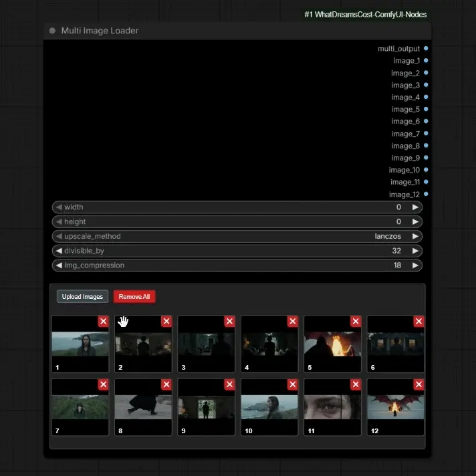
Task: Select thumbnail 3 in the image grid
Action: pos(207,344)
